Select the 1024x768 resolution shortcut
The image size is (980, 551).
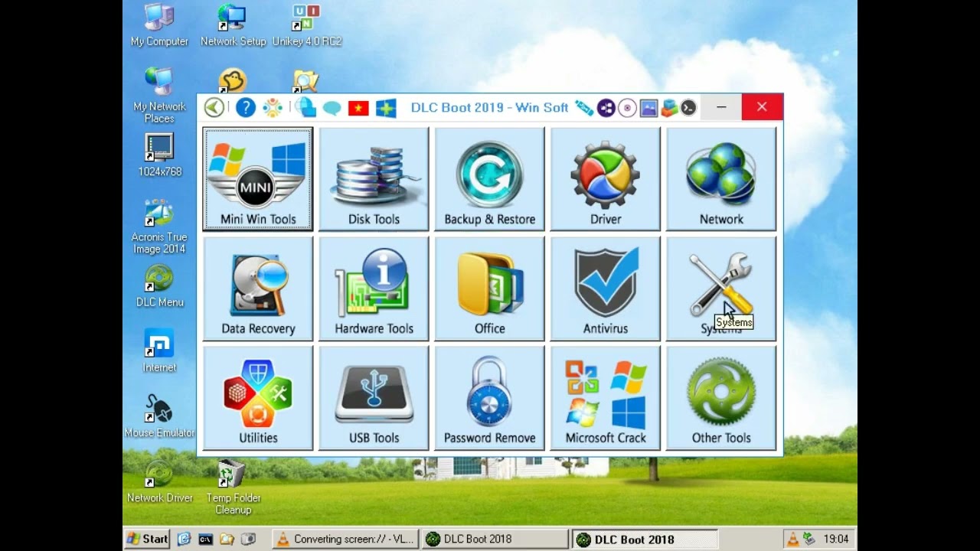tap(159, 155)
